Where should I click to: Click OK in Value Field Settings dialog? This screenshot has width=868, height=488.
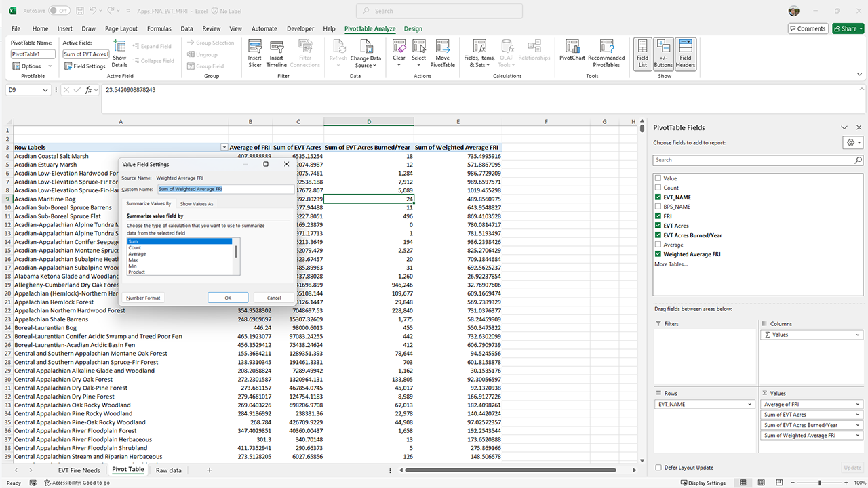coord(228,297)
